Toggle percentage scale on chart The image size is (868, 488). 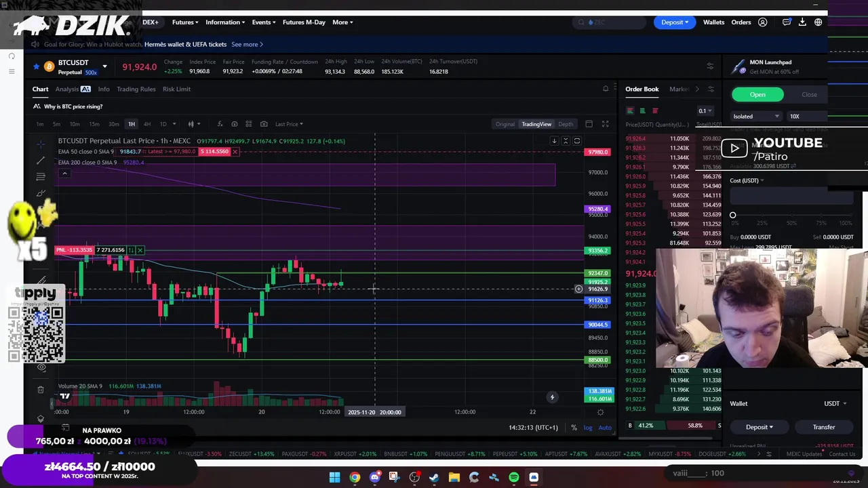click(x=574, y=428)
